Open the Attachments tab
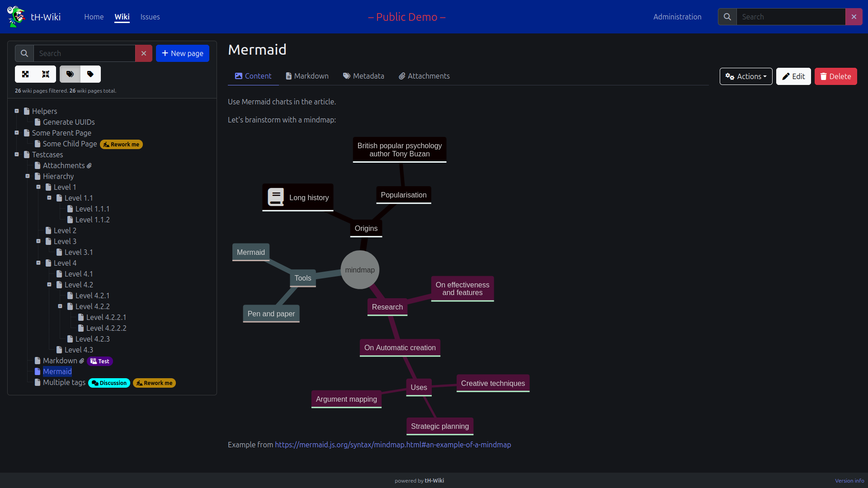868x488 pixels. [424, 76]
